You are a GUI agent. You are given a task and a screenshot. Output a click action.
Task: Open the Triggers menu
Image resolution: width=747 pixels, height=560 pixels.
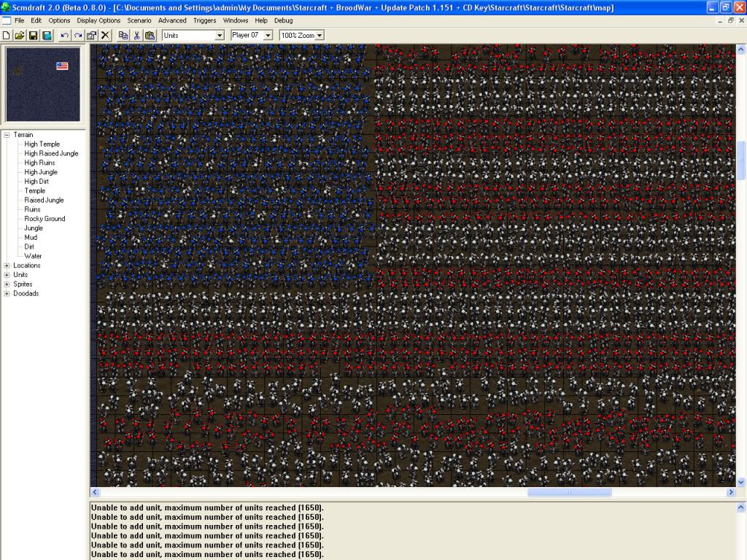(204, 20)
